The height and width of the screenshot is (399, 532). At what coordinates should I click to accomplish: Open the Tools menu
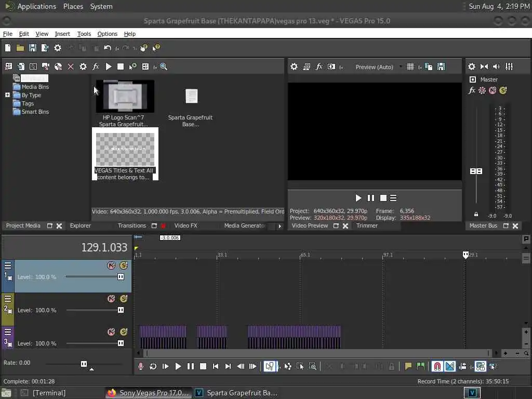(x=84, y=34)
